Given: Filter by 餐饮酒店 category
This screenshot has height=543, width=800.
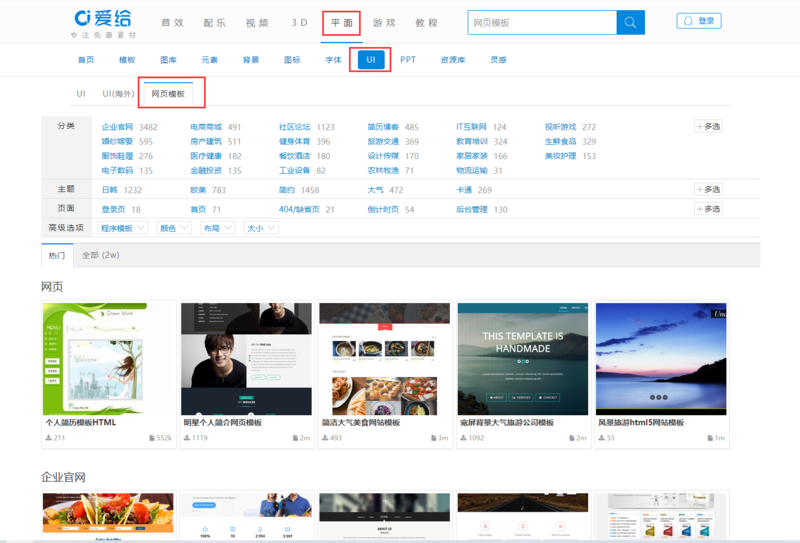Looking at the screenshot, I should (x=294, y=156).
